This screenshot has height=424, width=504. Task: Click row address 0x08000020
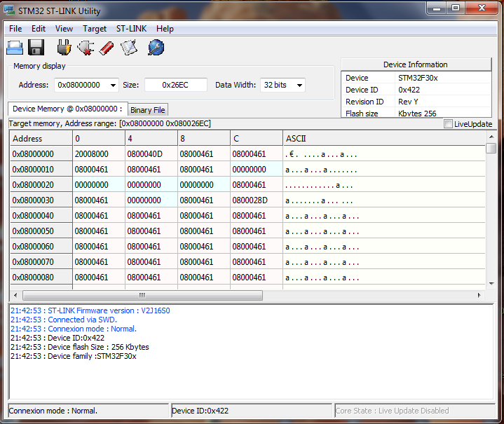coord(41,185)
